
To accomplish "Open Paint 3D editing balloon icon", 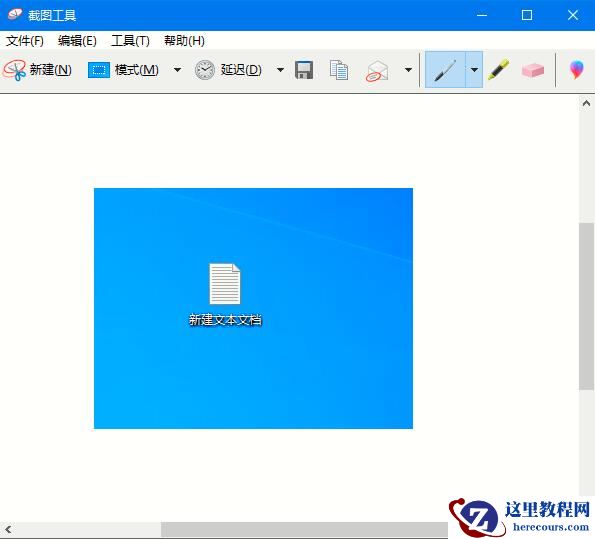I will tap(576, 70).
